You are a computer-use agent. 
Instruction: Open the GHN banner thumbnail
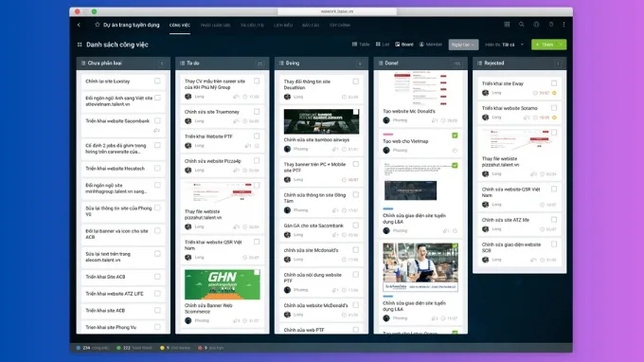coord(223,284)
